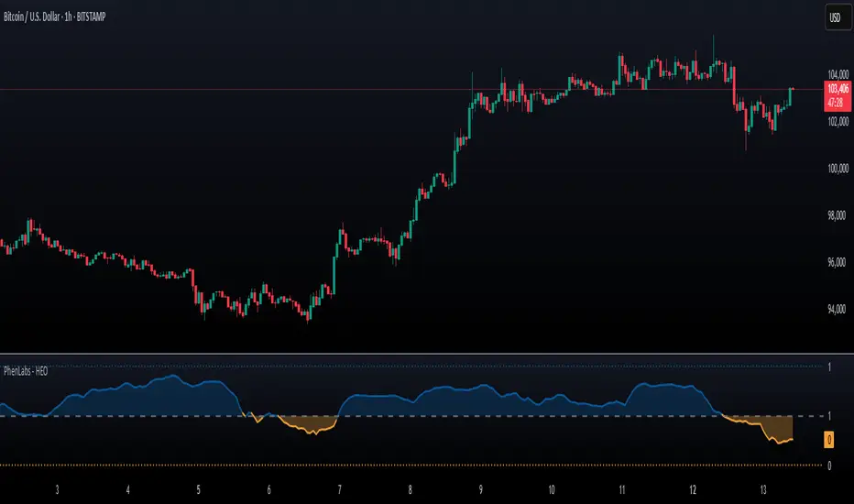Select date 3 on time axis
The width and height of the screenshot is (854, 504).
(x=57, y=490)
